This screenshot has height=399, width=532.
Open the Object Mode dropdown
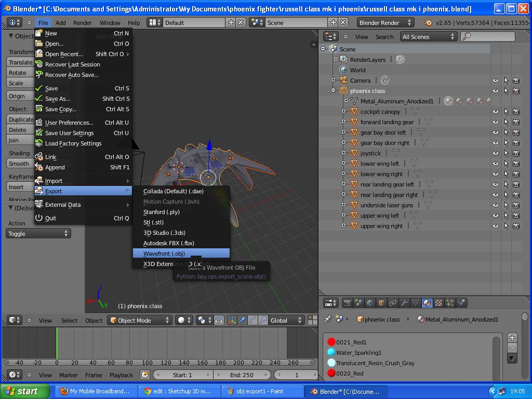(x=139, y=320)
